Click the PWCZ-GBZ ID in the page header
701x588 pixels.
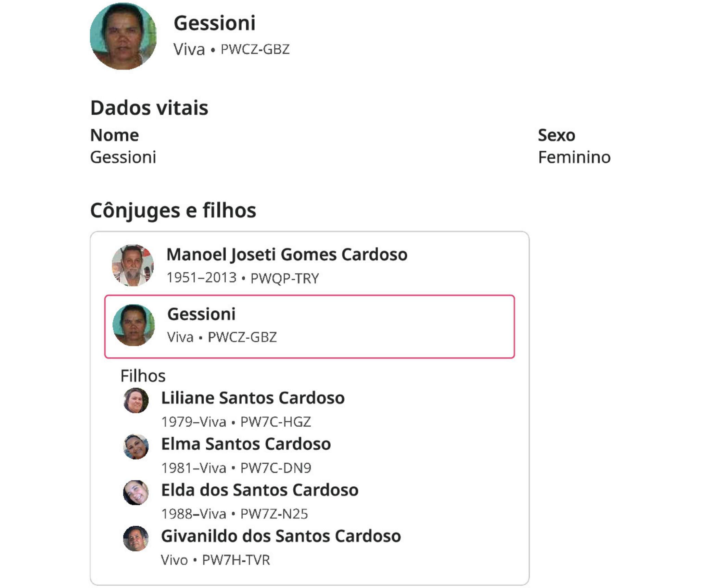point(255,50)
